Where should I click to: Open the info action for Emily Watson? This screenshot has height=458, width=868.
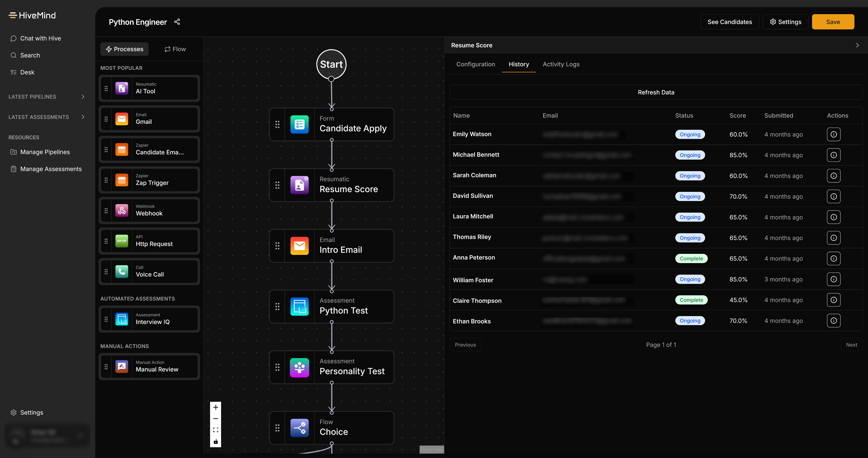coord(834,134)
